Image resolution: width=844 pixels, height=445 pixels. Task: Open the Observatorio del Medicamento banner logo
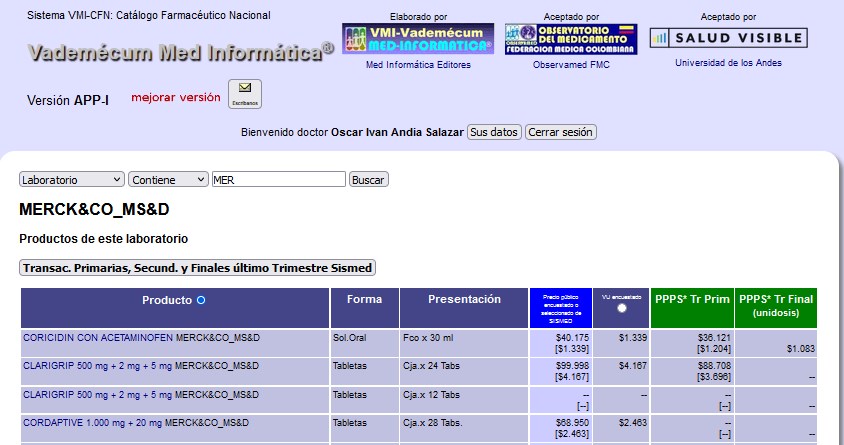[x=571, y=39]
